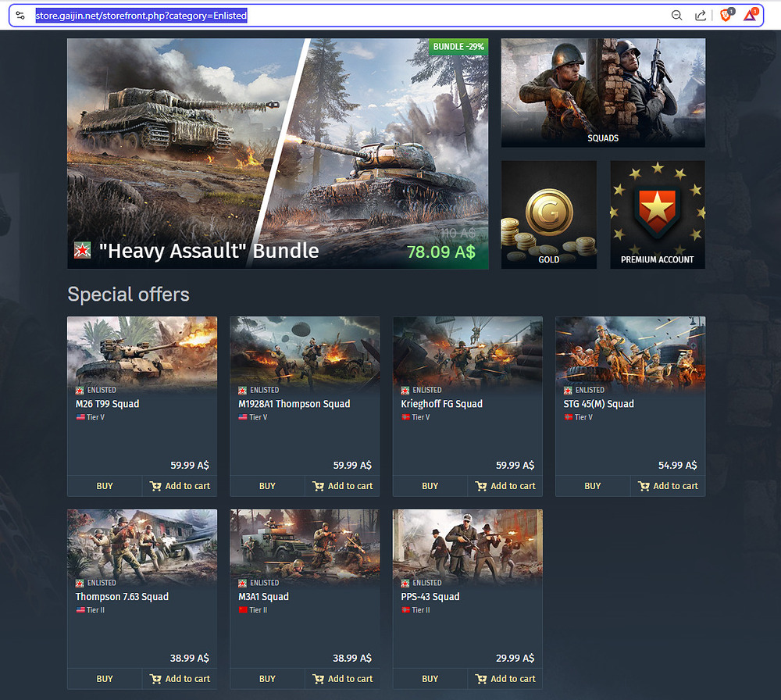Image resolution: width=781 pixels, height=700 pixels.
Task: Click the cart icon for M3A1 Squad
Action: 318,679
